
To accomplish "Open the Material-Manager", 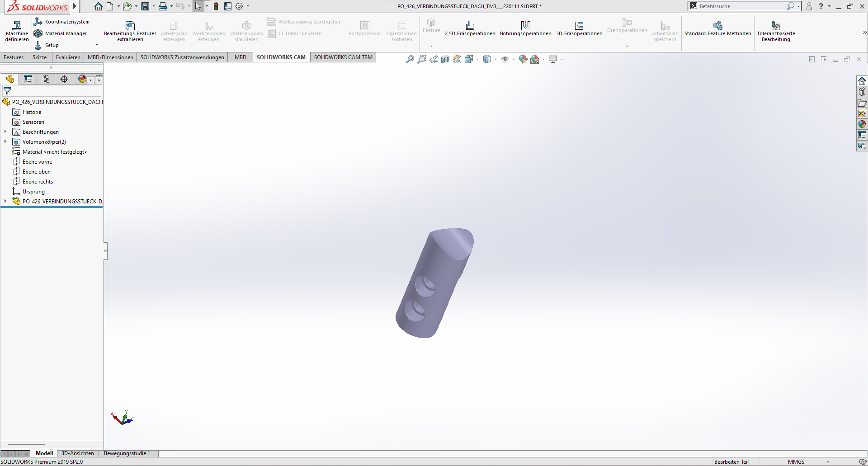I will click(x=61, y=33).
